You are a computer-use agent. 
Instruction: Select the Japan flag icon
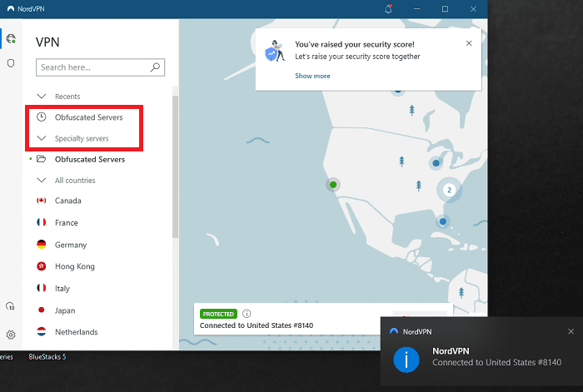[x=42, y=310]
